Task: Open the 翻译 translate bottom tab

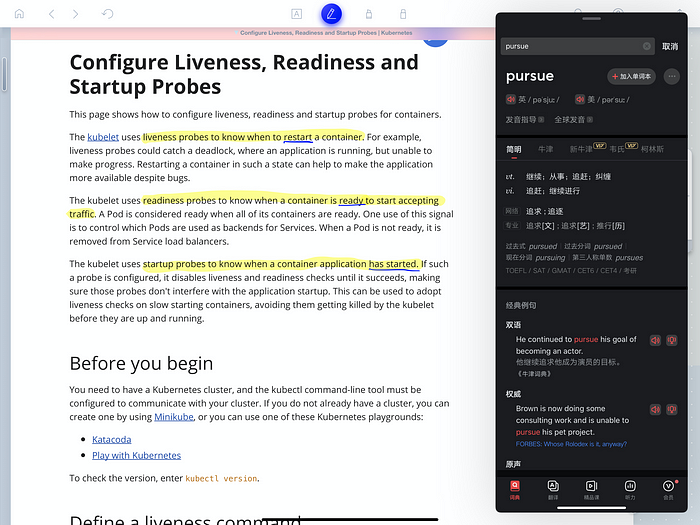Action: 553,489
